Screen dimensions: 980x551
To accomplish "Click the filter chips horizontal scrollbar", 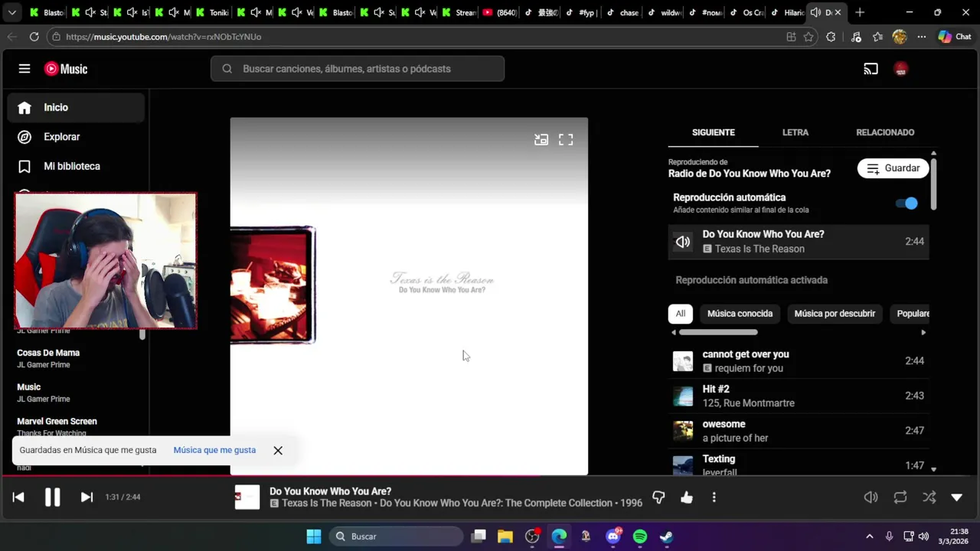I will (x=718, y=332).
